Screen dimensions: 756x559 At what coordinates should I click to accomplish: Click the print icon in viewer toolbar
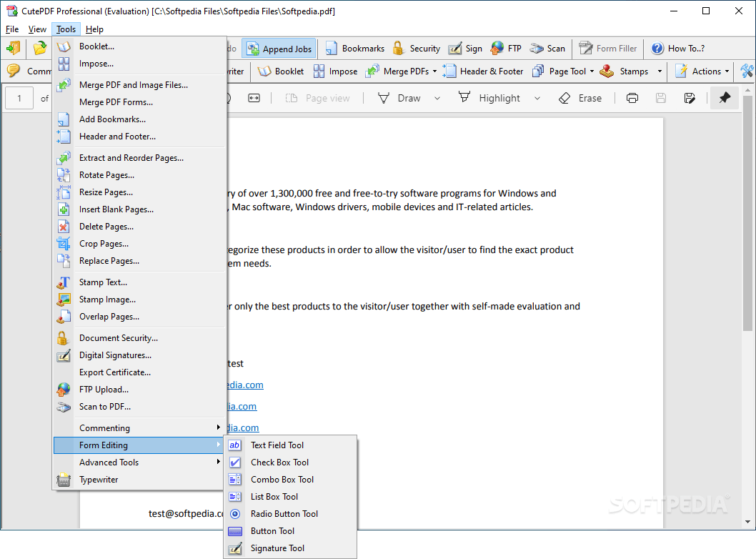pos(632,99)
